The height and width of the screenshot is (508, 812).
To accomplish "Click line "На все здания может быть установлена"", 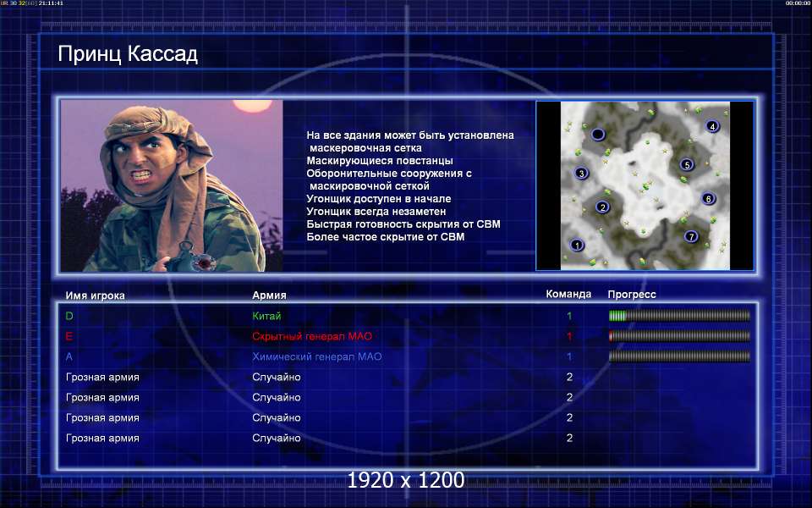I will point(410,135).
